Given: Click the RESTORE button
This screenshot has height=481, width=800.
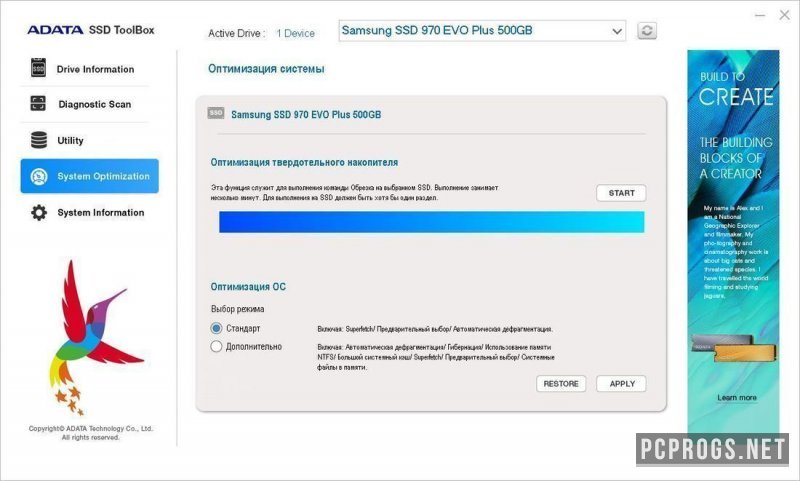Looking at the screenshot, I should (561, 384).
